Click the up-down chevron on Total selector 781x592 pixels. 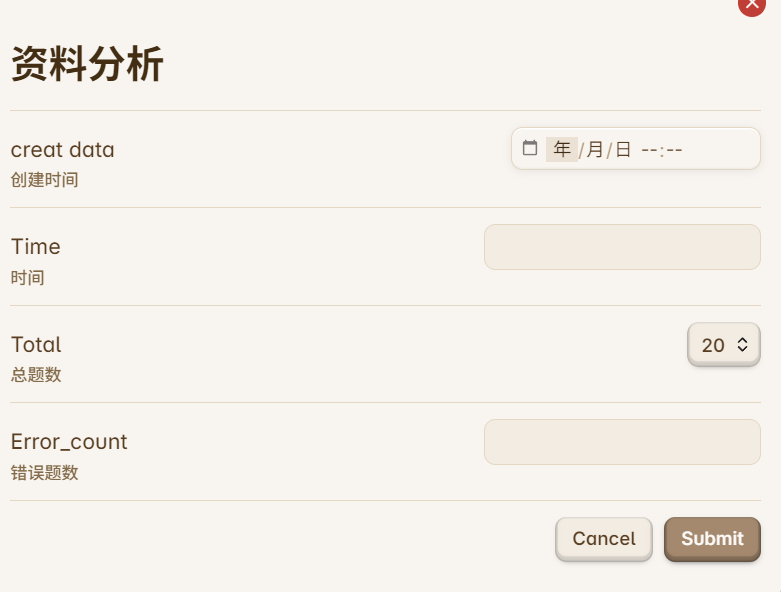pos(742,345)
